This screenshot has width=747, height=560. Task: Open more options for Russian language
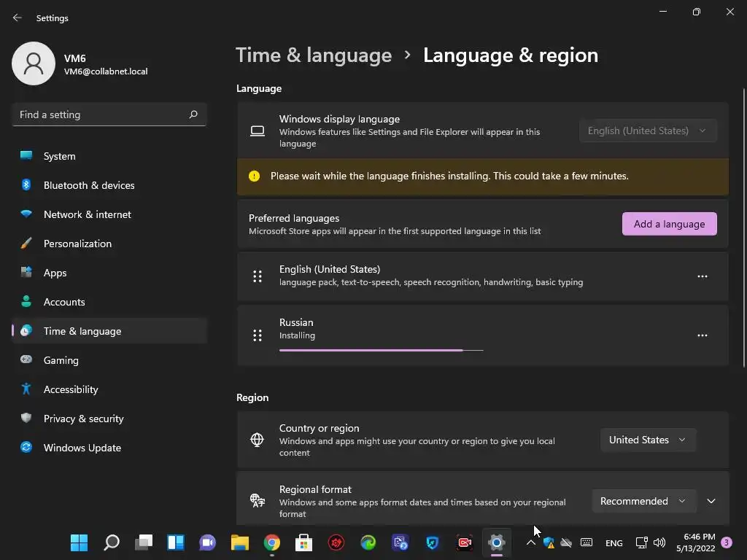click(x=703, y=335)
